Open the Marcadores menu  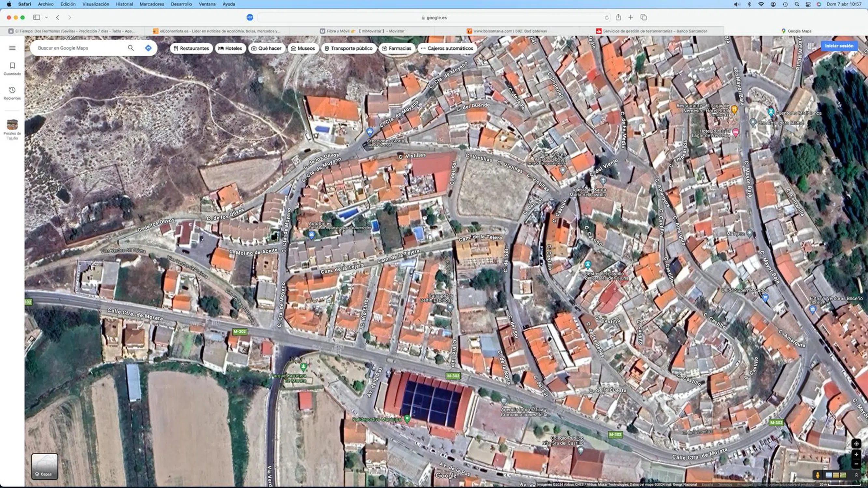point(152,4)
